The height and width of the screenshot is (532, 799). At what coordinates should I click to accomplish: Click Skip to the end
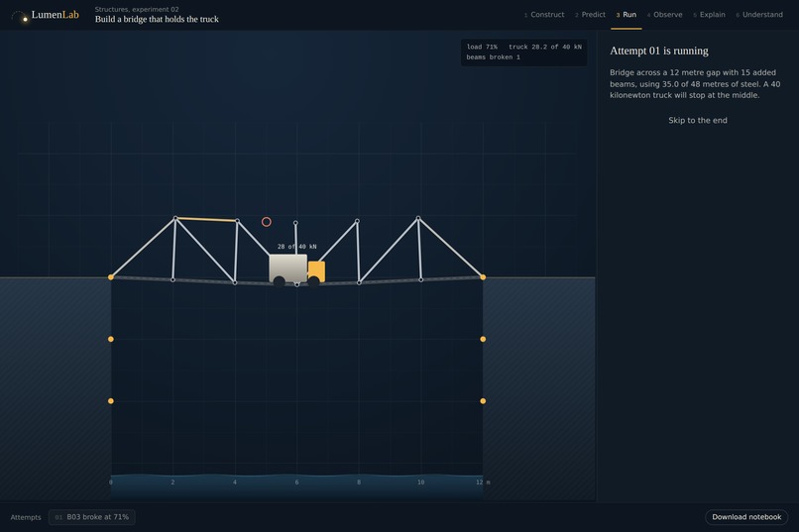pyautogui.click(x=698, y=120)
